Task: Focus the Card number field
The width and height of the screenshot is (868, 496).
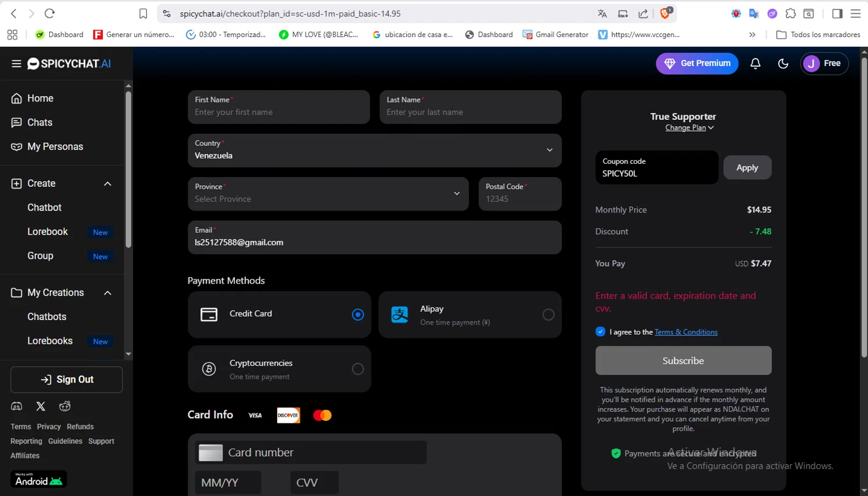Action: [311, 453]
